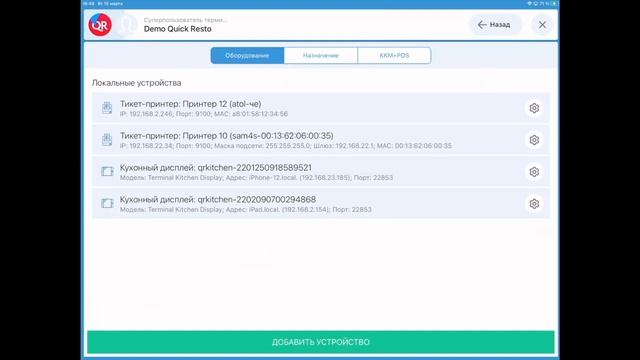Viewport: 640px width, 360px height.
Task: Click iPhone-12.local address details line
Action: coord(256,178)
